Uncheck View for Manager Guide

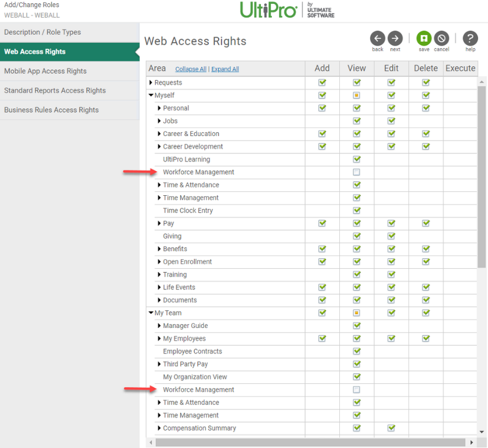coord(356,325)
